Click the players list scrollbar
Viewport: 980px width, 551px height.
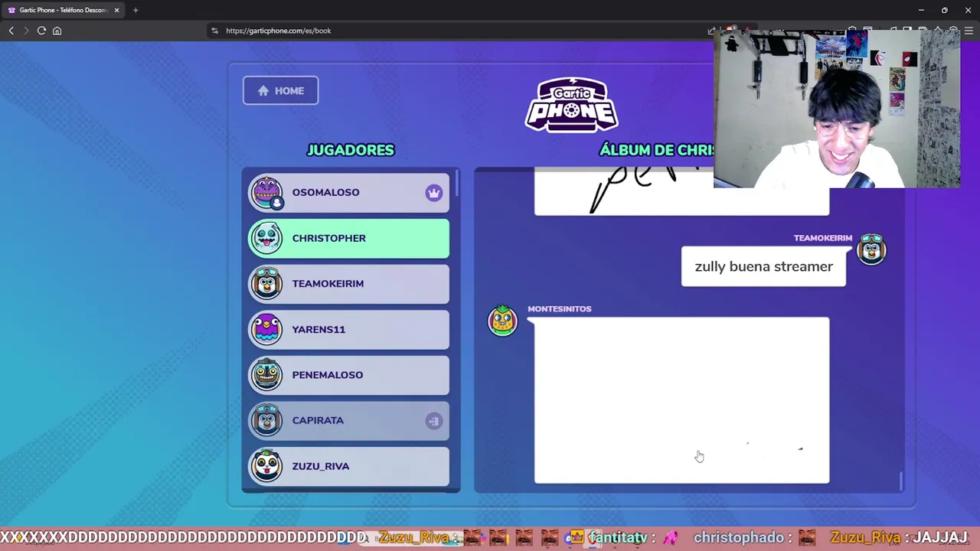pos(457,184)
